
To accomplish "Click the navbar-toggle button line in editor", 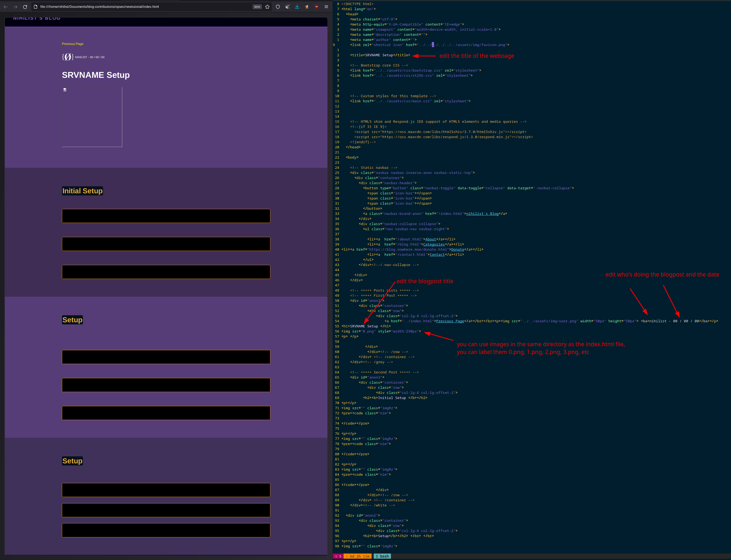I will click(x=468, y=188).
